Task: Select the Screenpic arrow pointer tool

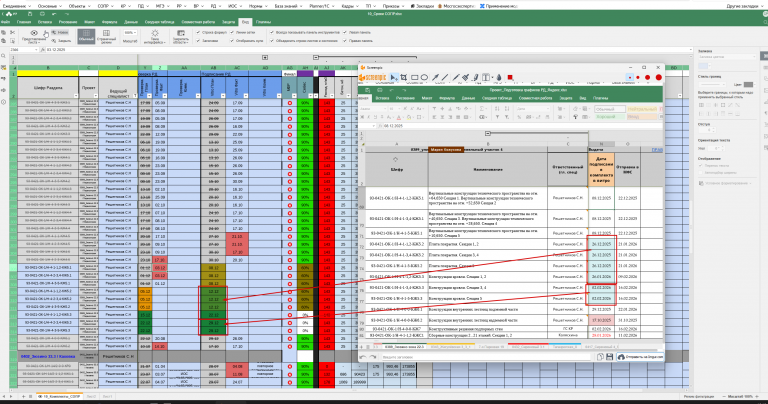Action: coord(394,77)
